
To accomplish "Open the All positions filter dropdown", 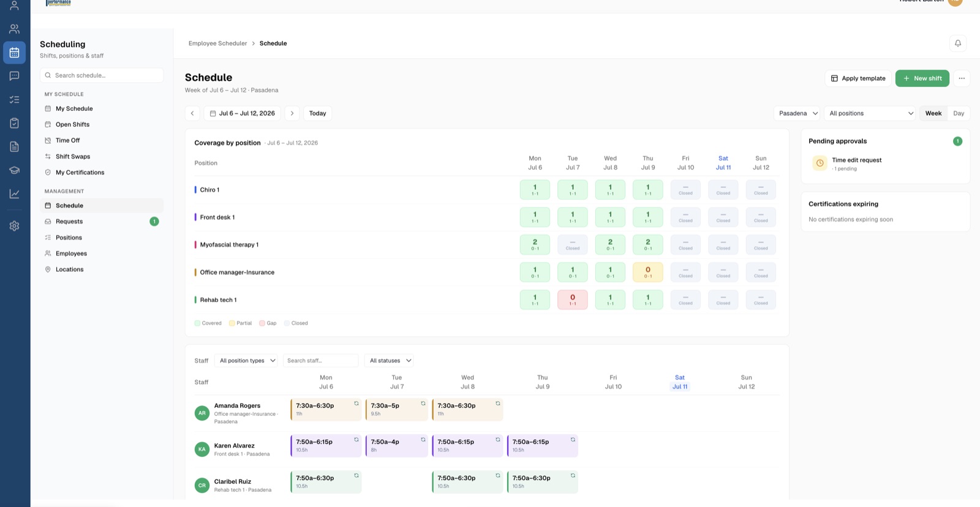I will pos(870,113).
